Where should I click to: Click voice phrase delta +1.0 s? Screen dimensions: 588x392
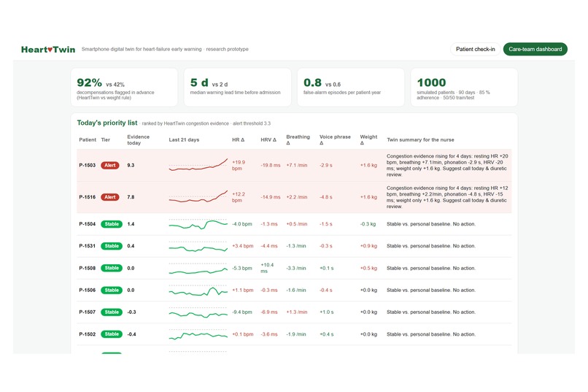[326, 312]
